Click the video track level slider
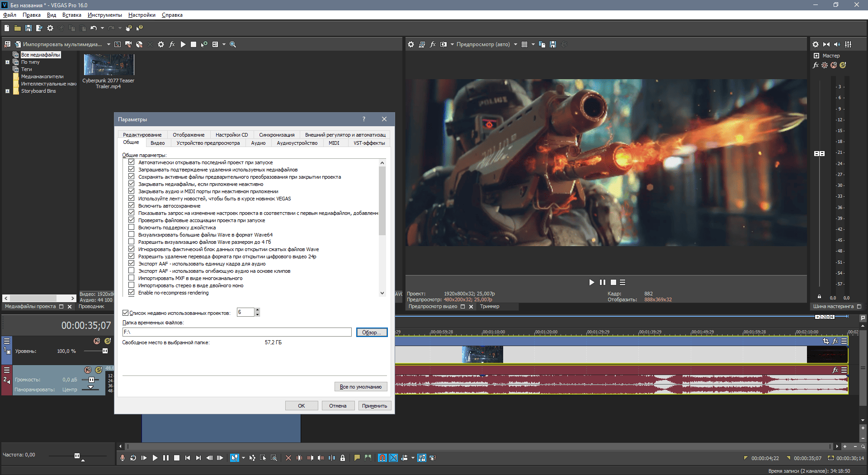Screen dimensions: 868x475 coord(105,351)
